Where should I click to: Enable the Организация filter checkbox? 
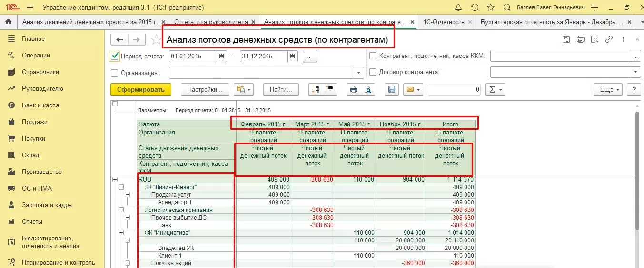click(114, 73)
